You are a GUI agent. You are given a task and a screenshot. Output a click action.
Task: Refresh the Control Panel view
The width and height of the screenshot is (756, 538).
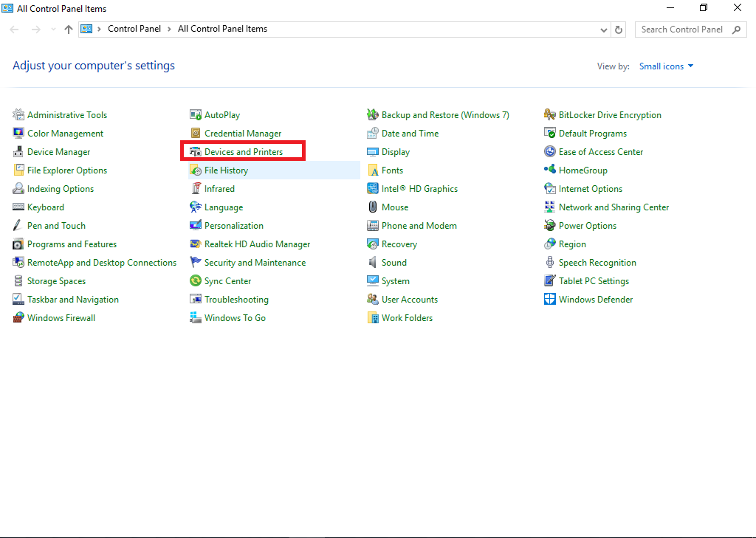pos(620,30)
